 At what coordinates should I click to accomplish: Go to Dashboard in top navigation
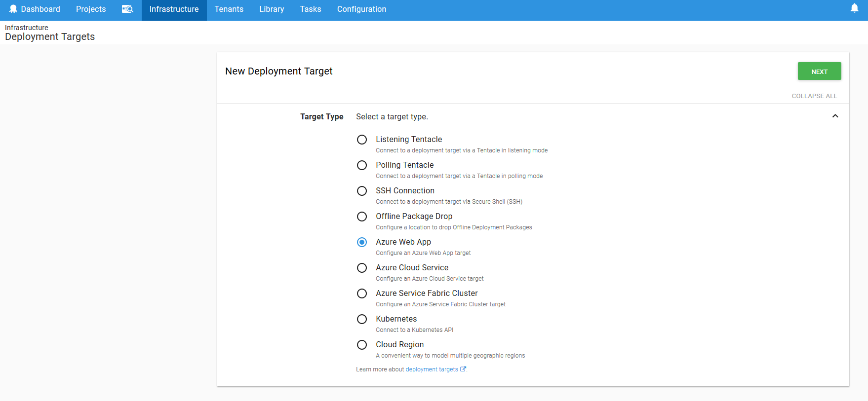40,9
